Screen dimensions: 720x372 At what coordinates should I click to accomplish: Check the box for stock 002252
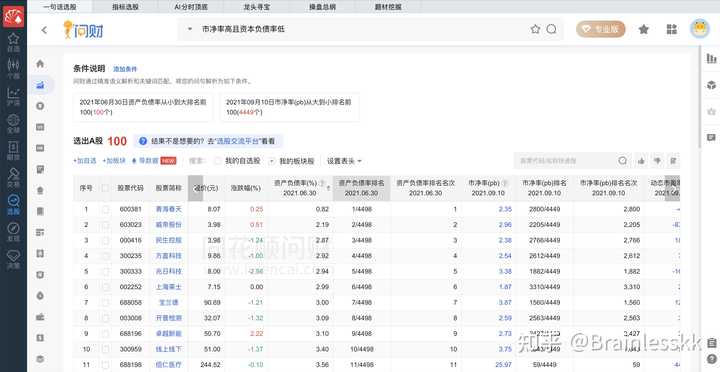106,287
